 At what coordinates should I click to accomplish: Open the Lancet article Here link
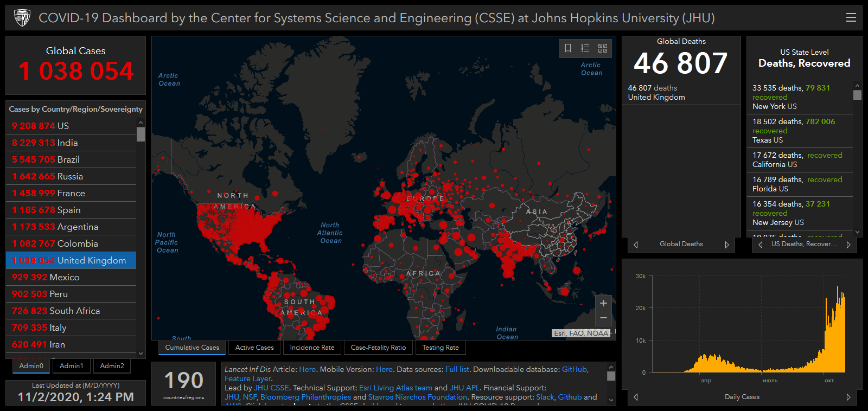point(307,369)
